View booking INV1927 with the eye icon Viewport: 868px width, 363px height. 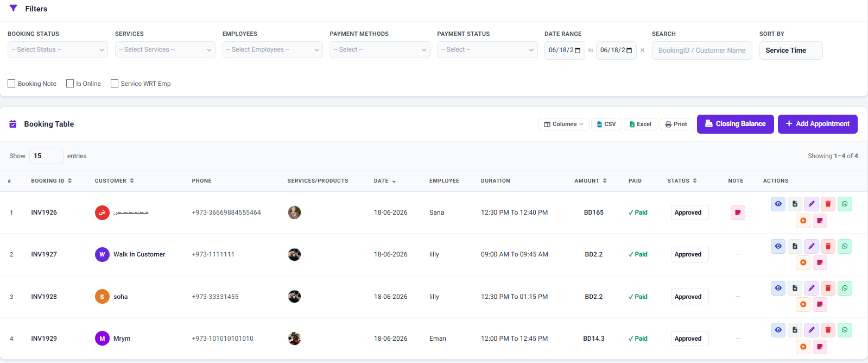click(x=778, y=246)
